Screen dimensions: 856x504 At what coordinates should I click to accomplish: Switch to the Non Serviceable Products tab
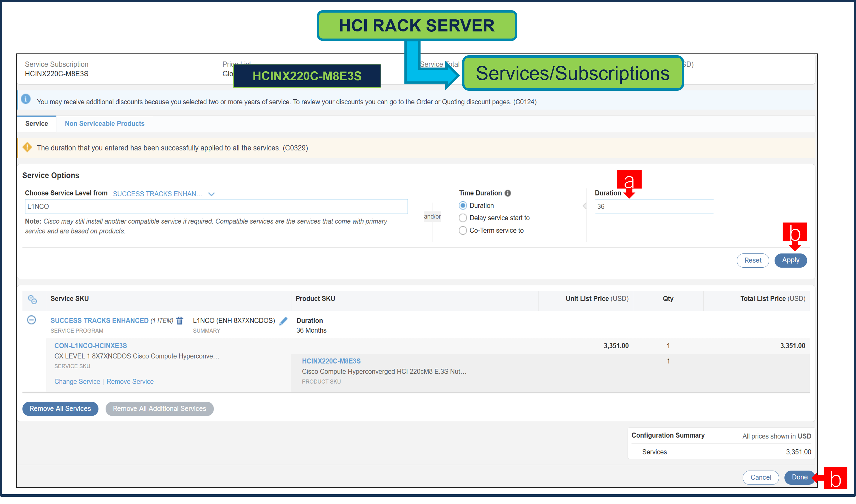point(104,123)
